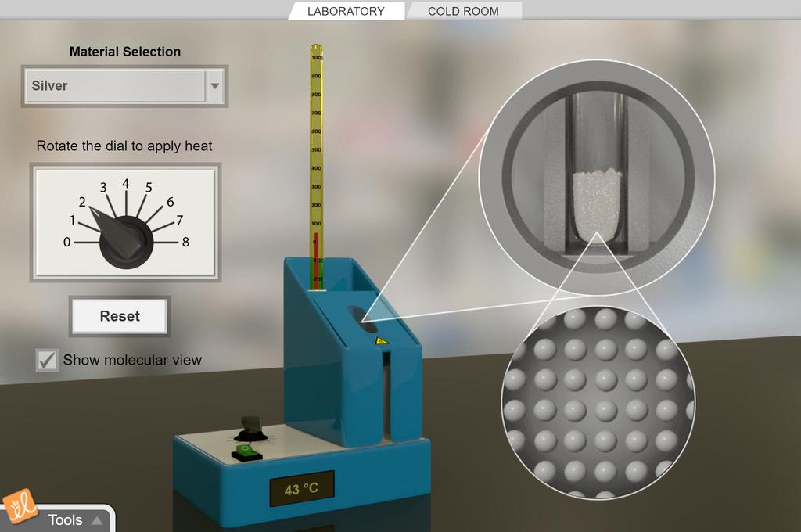
Task: Click the molecular view circle
Action: point(598,402)
